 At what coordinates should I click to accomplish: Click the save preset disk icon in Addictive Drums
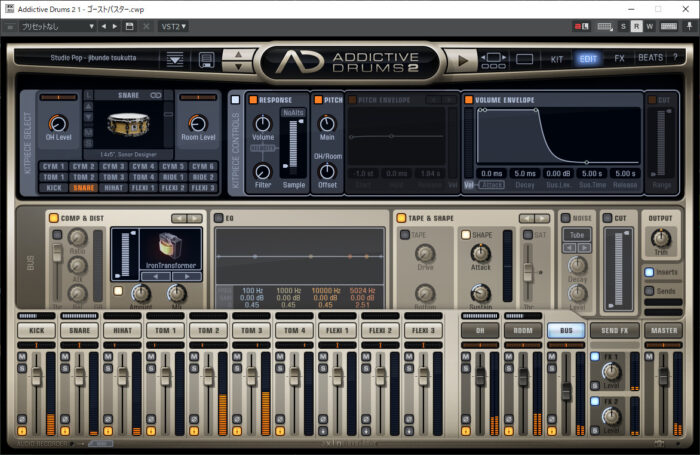coord(206,59)
